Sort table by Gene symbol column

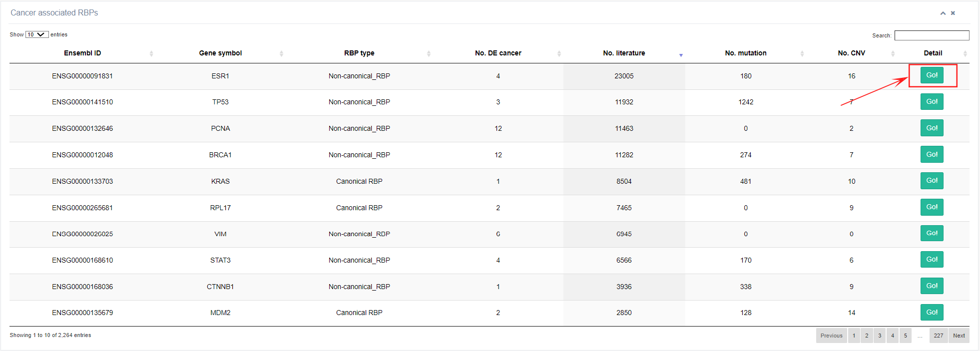click(220, 53)
